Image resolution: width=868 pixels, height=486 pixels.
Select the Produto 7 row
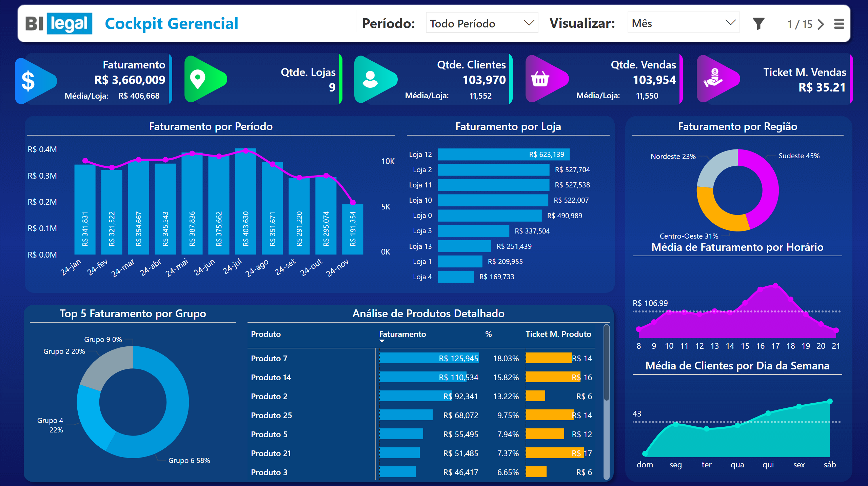tap(269, 359)
